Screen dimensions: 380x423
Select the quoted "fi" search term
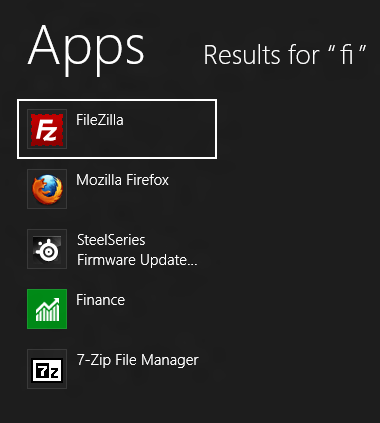(347, 54)
